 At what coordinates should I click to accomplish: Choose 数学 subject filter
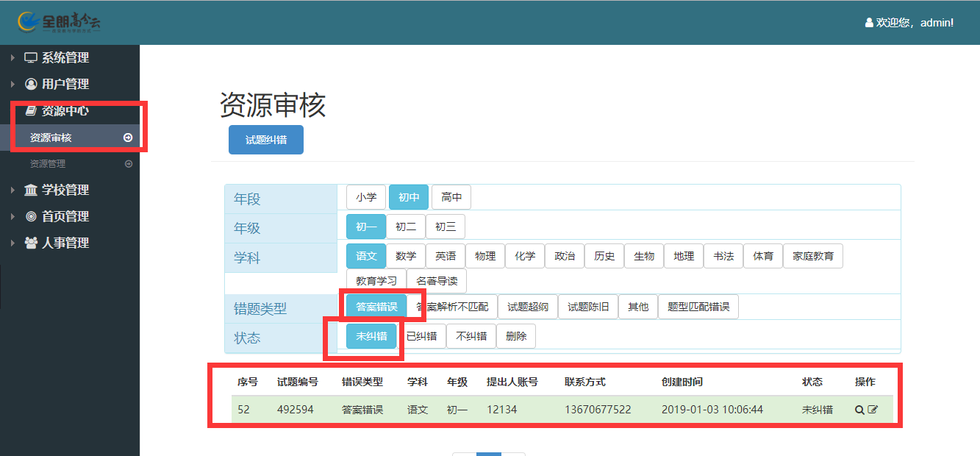pos(406,256)
